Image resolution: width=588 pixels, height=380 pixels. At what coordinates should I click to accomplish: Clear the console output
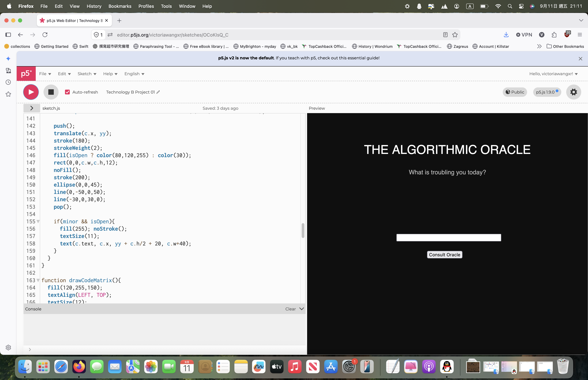(290, 309)
